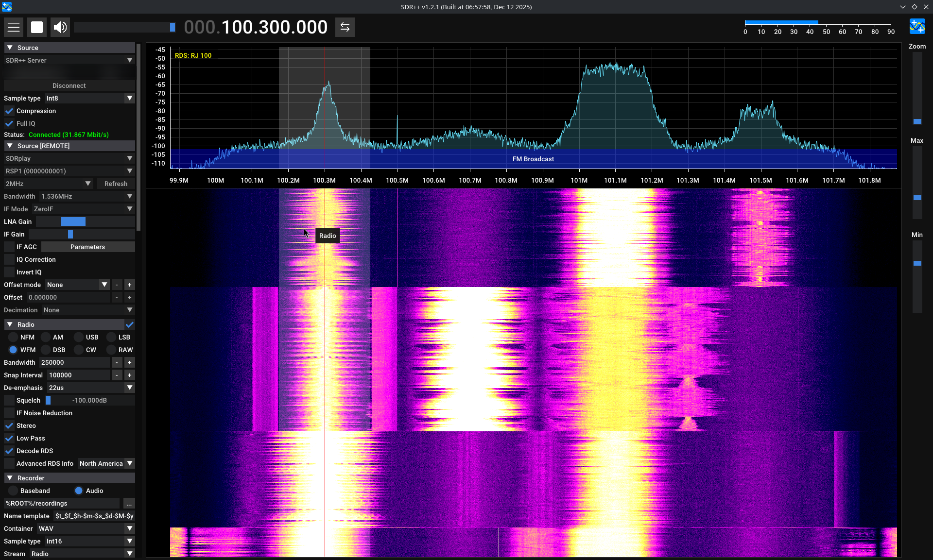Collapse the Source [REMOTE] section header
Screen dimensions: 933x560
click(10, 146)
